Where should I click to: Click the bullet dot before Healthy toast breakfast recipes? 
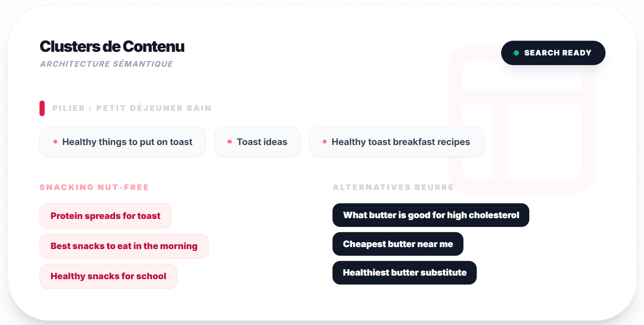point(325,142)
